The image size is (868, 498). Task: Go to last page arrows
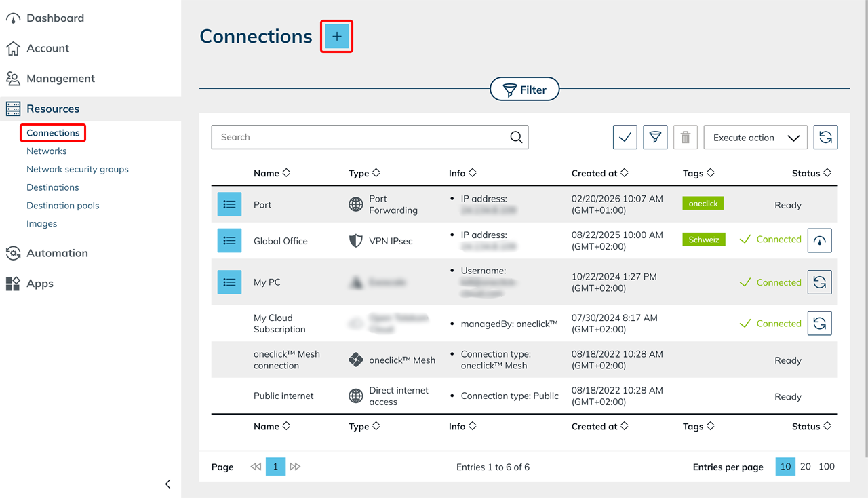click(295, 467)
